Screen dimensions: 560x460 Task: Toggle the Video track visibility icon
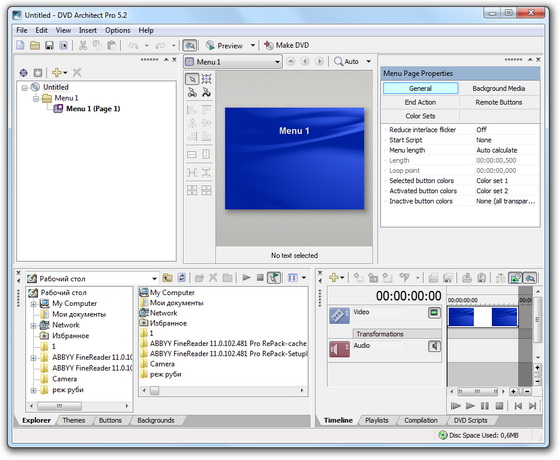tap(434, 313)
